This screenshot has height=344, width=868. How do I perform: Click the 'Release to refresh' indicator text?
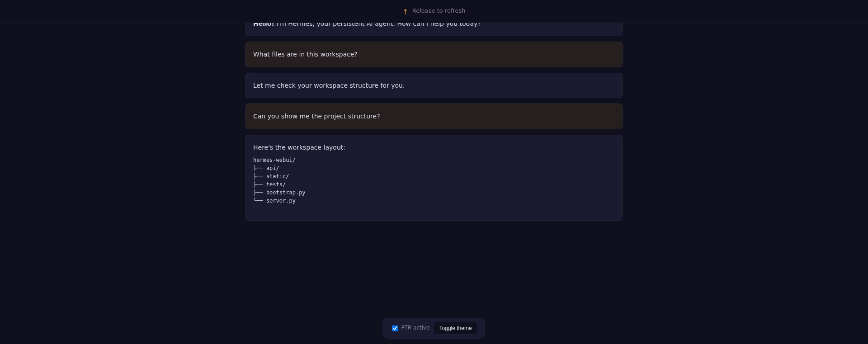click(x=439, y=11)
